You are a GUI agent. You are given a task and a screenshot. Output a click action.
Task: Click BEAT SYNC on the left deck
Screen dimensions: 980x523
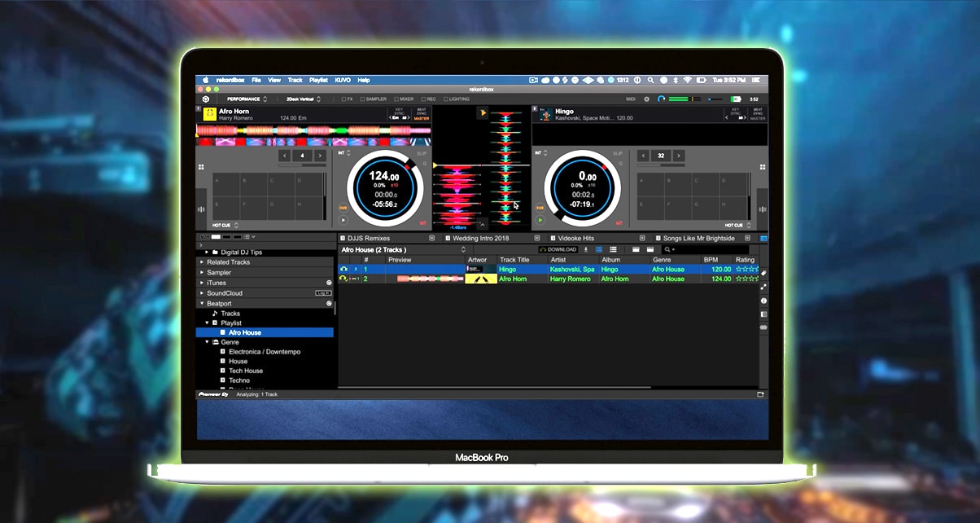[x=421, y=112]
